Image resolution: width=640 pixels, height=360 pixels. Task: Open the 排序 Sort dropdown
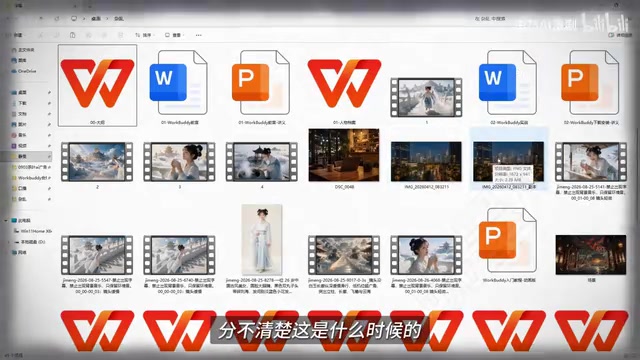[x=144, y=35]
